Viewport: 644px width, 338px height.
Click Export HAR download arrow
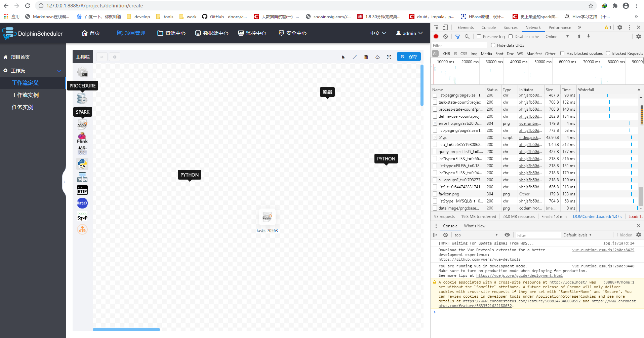click(589, 36)
